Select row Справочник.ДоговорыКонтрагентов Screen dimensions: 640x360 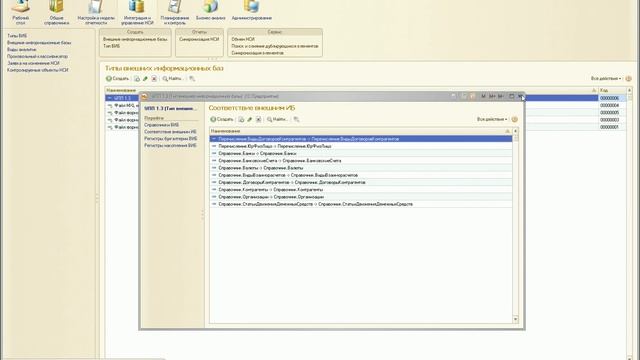tap(361, 182)
